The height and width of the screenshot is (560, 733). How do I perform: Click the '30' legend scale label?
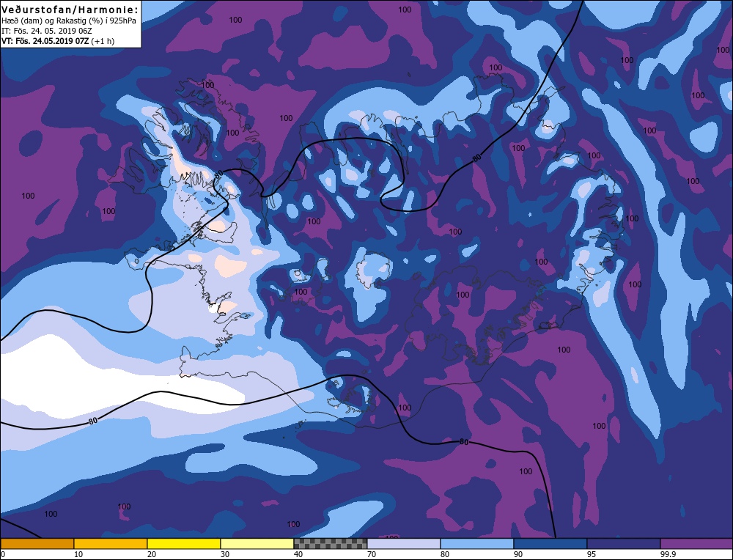(x=225, y=554)
